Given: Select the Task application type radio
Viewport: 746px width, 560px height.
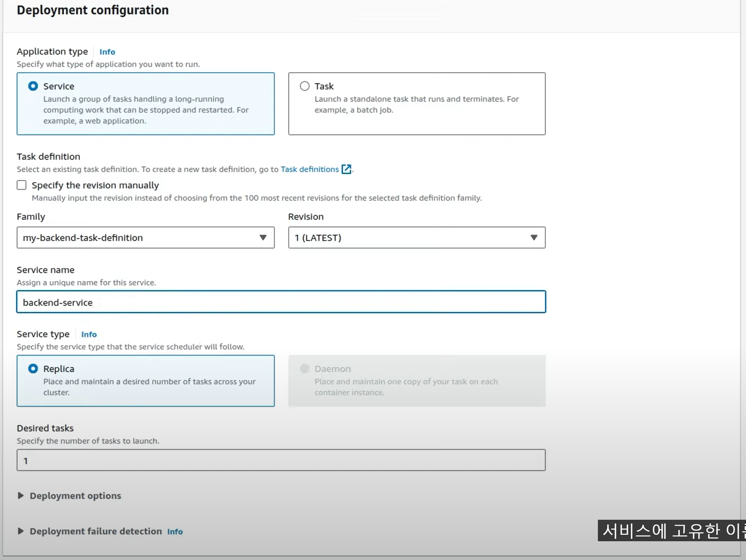Looking at the screenshot, I should (x=304, y=86).
